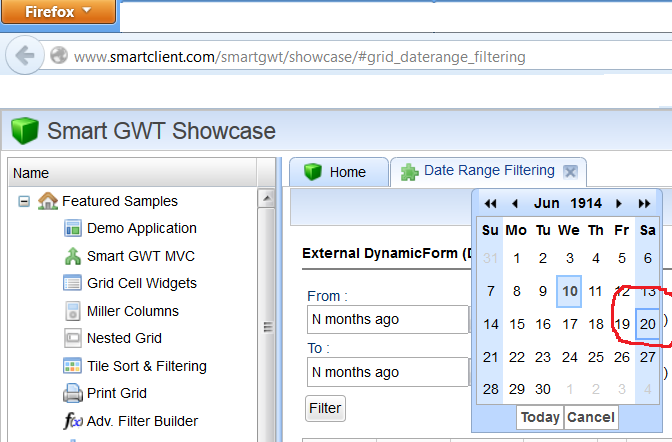
Task: Collapse the Featured Samples tree node
Action: pos(24,201)
